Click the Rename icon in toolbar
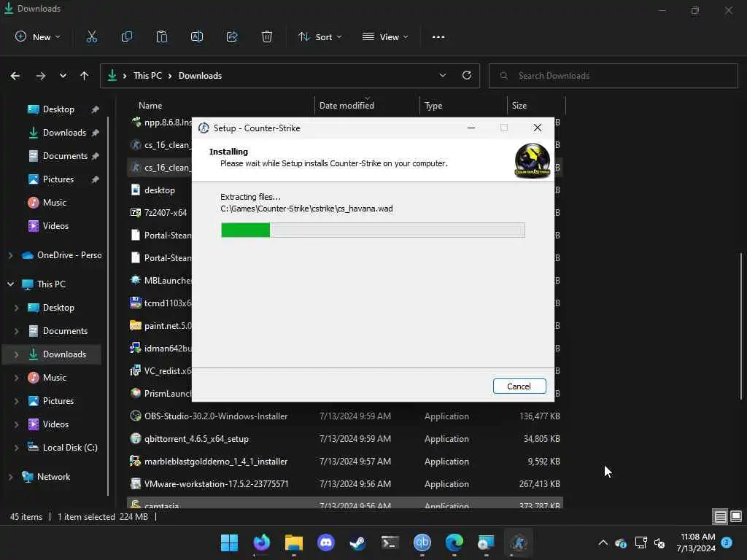747x560 pixels. point(197,36)
